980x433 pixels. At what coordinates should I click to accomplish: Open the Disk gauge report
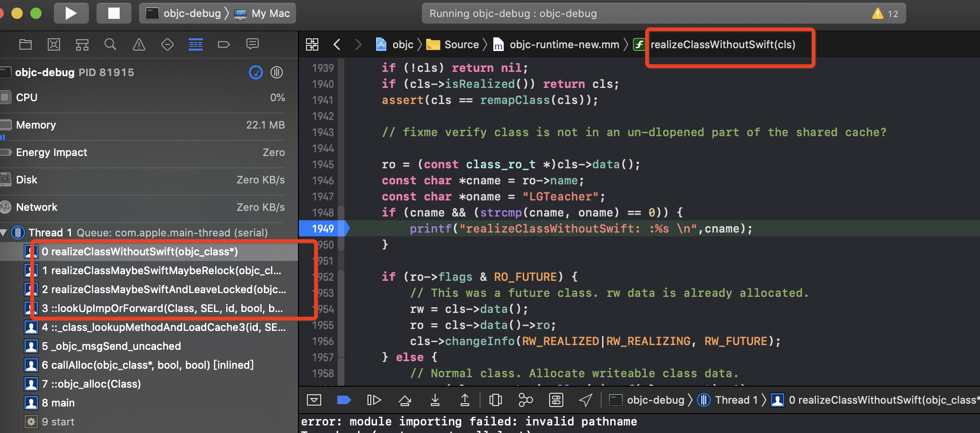point(142,180)
